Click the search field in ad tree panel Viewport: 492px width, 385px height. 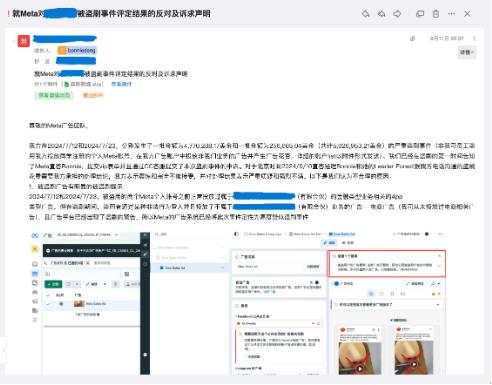(x=189, y=235)
